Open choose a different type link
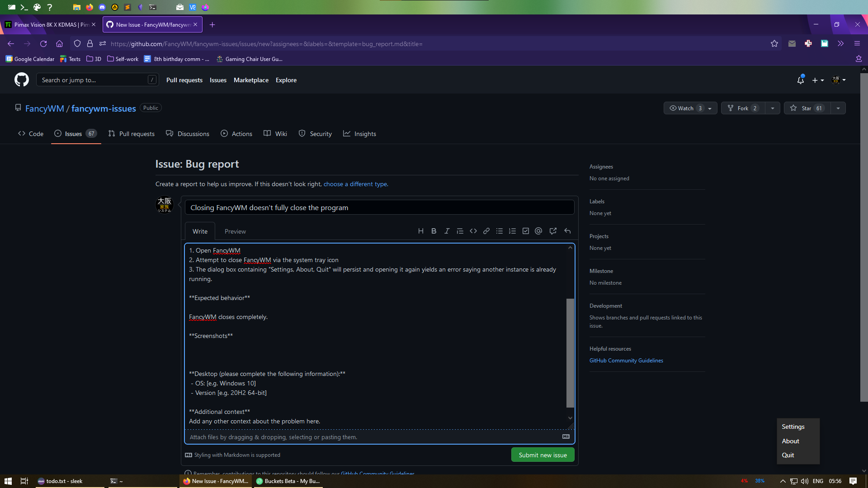Viewport: 868px width, 488px height. coord(355,184)
